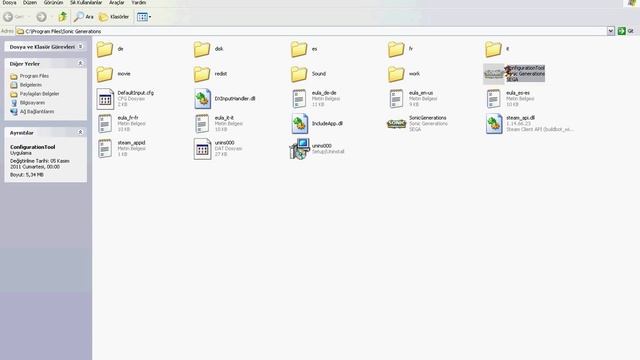Select the Sound folder
Image resolution: width=640 pixels, height=360 pixels.
click(309, 74)
